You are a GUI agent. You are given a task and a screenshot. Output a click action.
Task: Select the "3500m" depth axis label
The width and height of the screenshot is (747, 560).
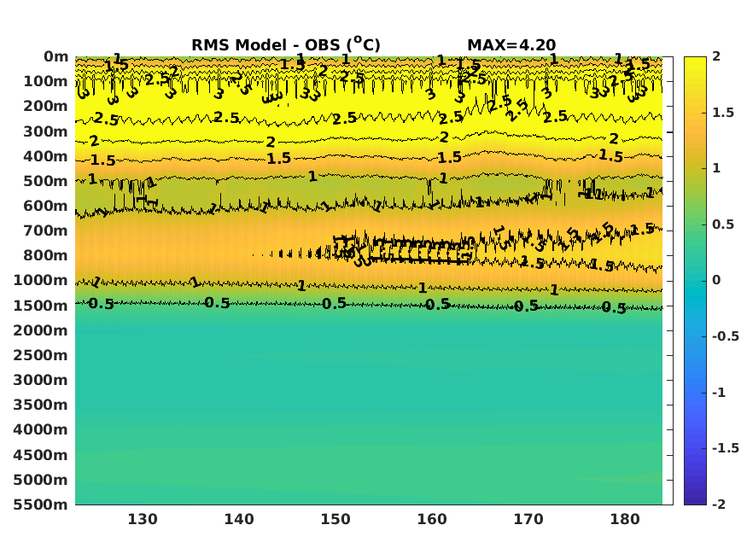41,405
